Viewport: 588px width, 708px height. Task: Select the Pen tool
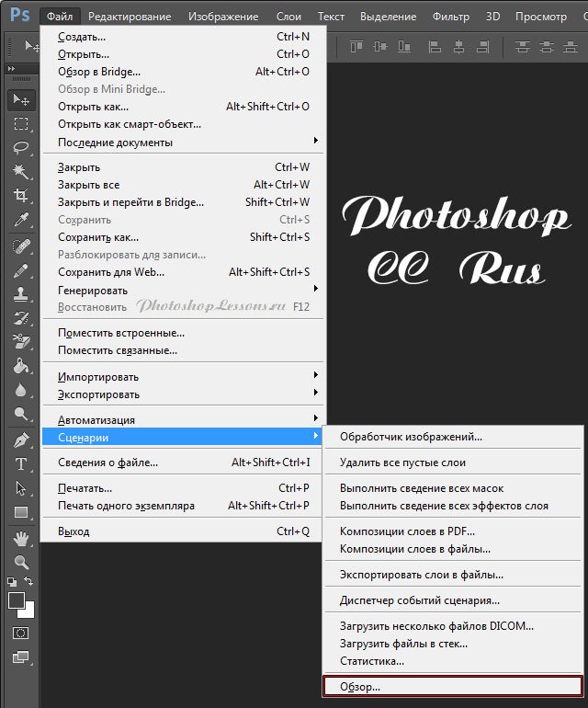[21, 440]
